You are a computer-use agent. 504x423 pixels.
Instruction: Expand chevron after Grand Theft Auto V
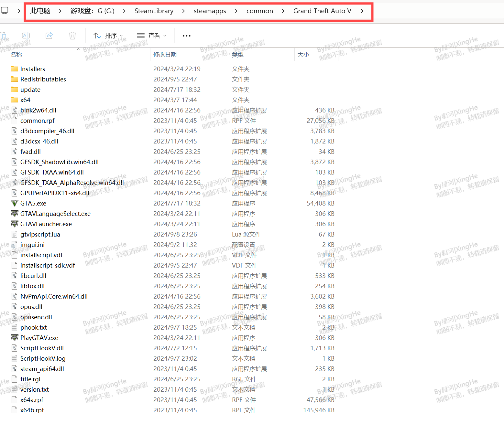point(362,11)
